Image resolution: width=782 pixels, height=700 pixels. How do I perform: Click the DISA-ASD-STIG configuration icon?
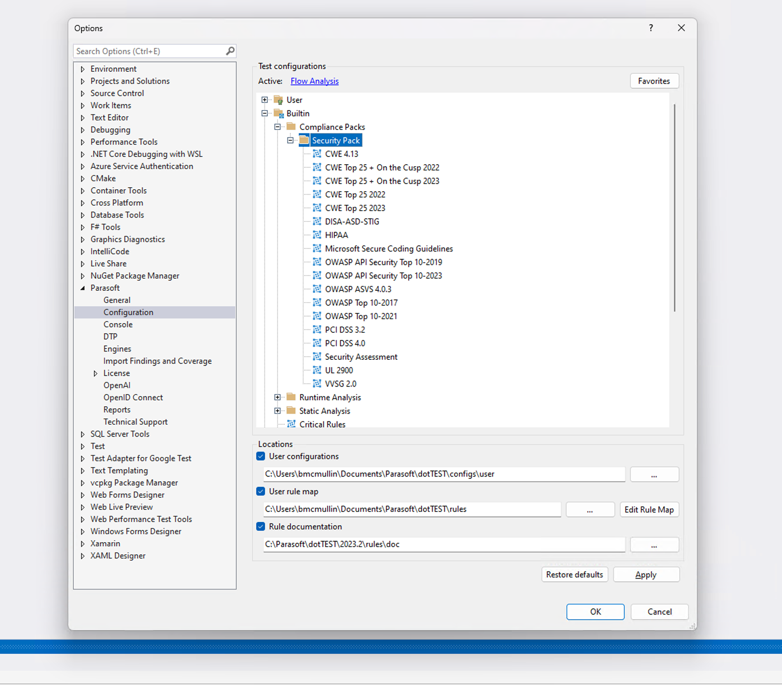(x=317, y=221)
